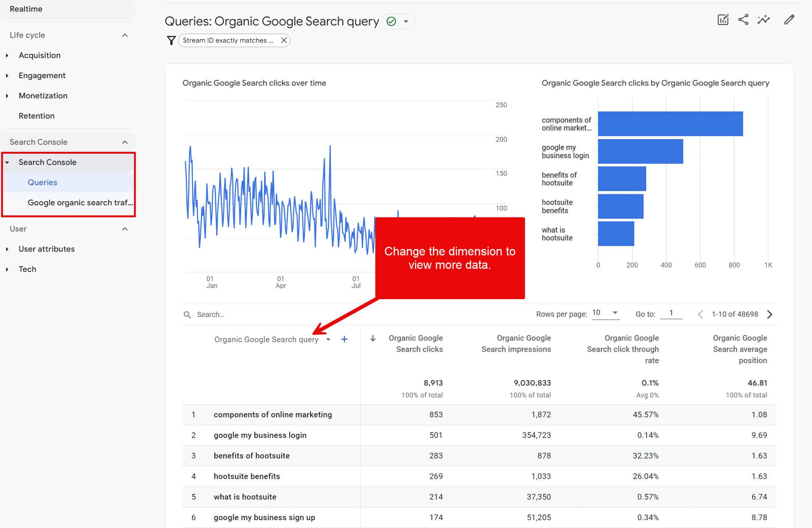Image resolution: width=812 pixels, height=528 pixels.
Task: Expand the Monetization tree item
Action: pos(7,96)
